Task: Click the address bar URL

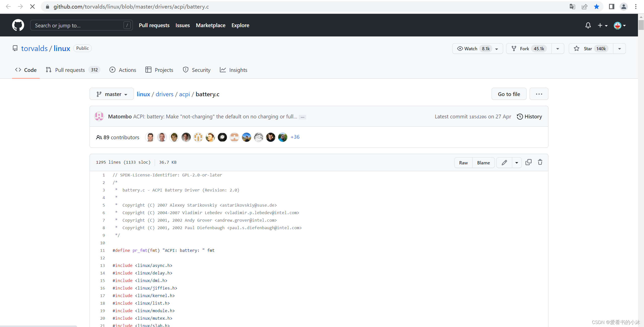Action: (131, 7)
